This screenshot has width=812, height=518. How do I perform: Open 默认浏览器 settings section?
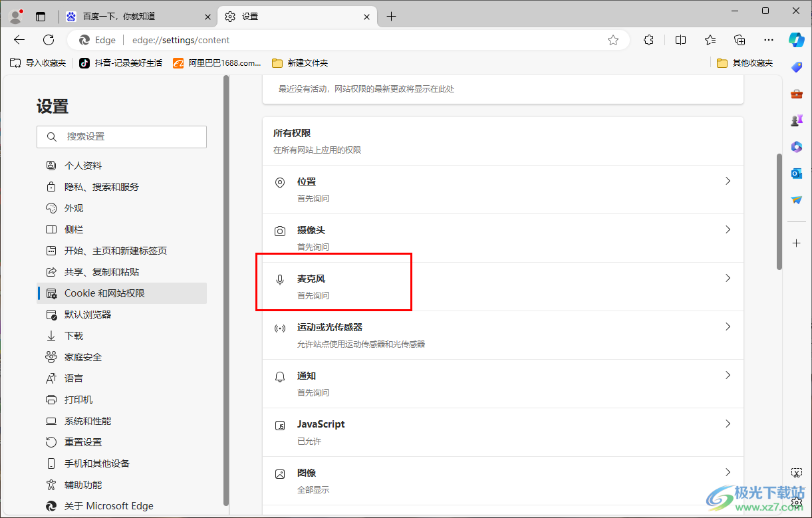[122, 315]
